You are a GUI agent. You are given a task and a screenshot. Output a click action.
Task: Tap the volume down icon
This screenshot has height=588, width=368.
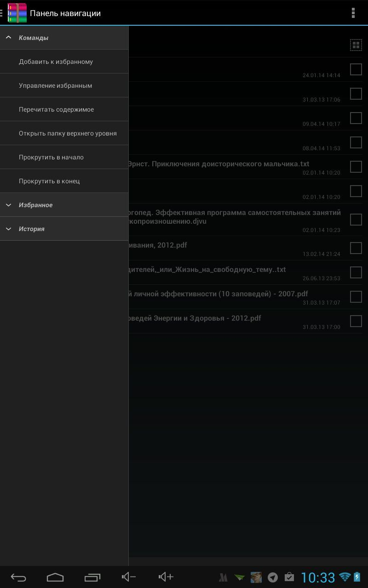click(x=129, y=577)
